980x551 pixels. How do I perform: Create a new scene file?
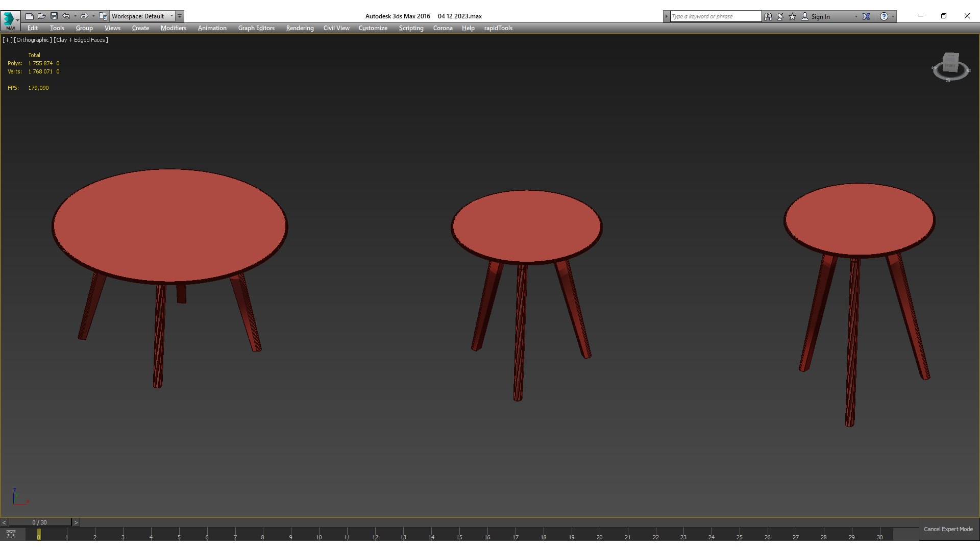(x=29, y=16)
